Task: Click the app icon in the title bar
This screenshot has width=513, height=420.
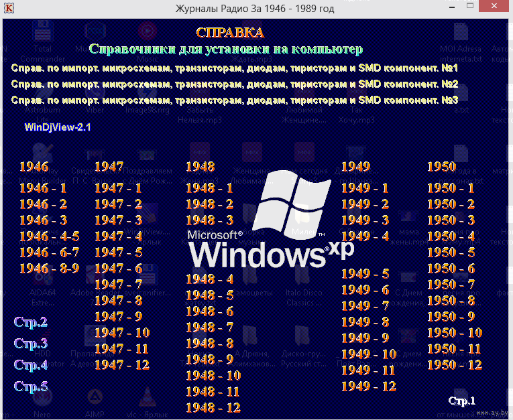Action: click(x=9, y=8)
